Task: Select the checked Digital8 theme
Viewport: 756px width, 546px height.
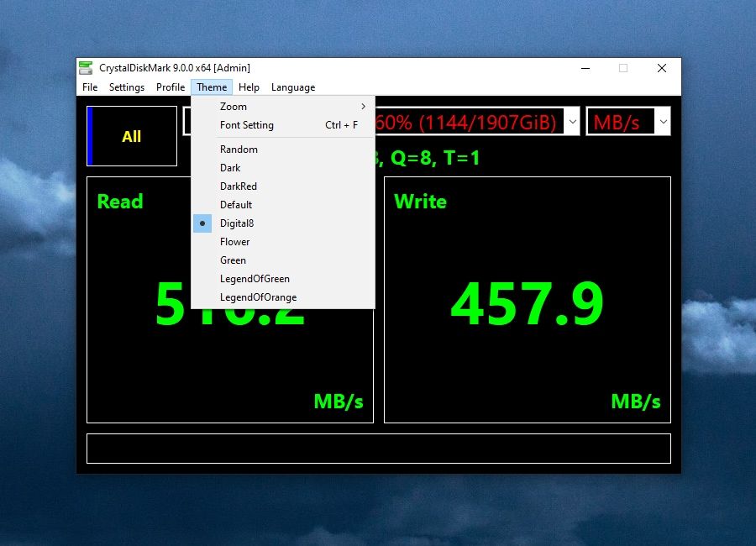Action: [283, 223]
